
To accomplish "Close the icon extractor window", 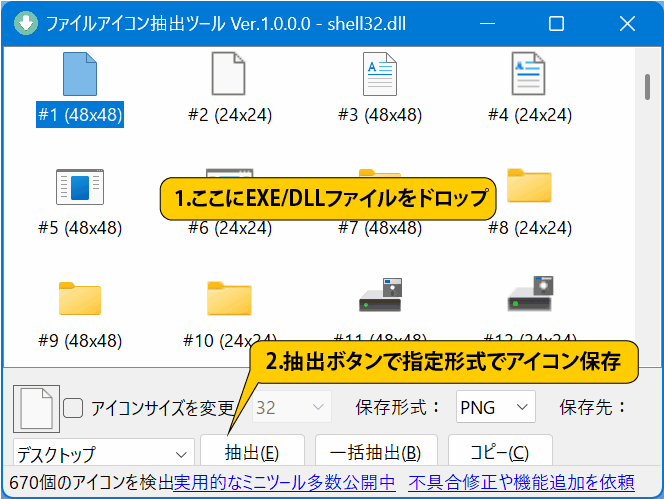I will (627, 23).
